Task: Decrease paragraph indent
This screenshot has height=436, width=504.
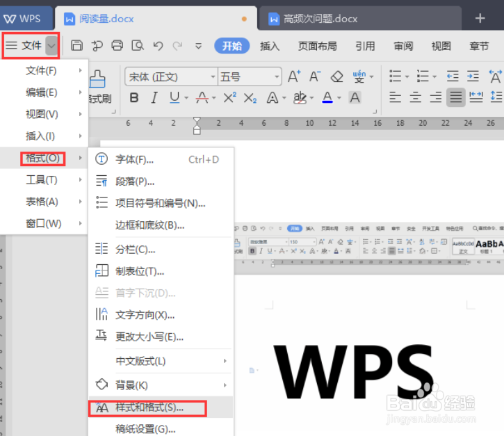Action: (x=453, y=76)
